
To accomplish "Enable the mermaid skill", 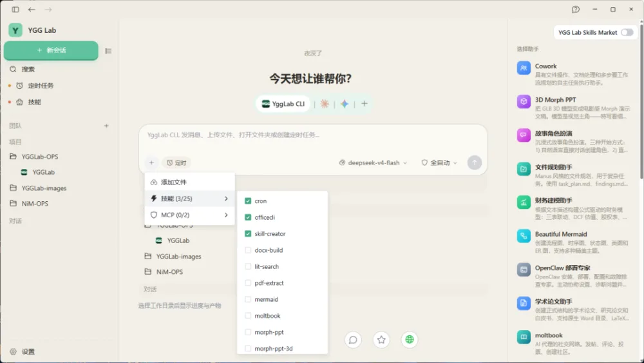I will [x=248, y=299].
